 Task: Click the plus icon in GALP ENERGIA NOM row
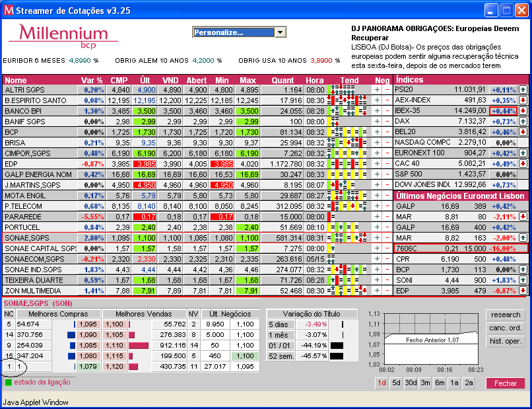click(x=377, y=174)
